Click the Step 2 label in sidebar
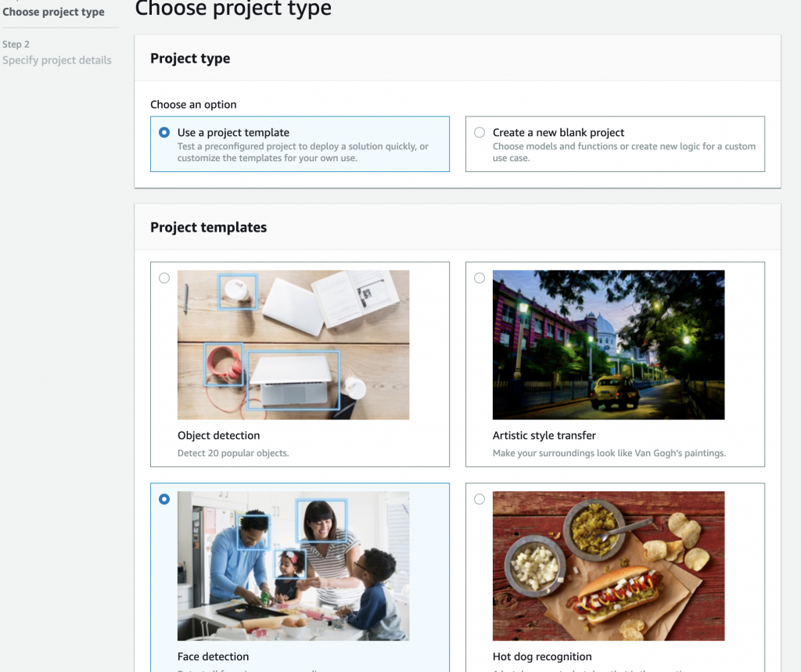Viewport: 801px width, 672px height. (x=16, y=45)
